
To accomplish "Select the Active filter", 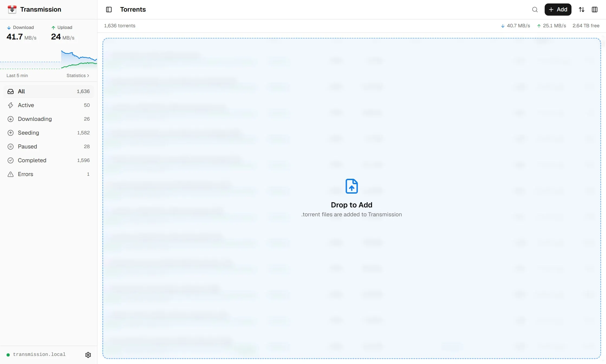I will [x=48, y=105].
